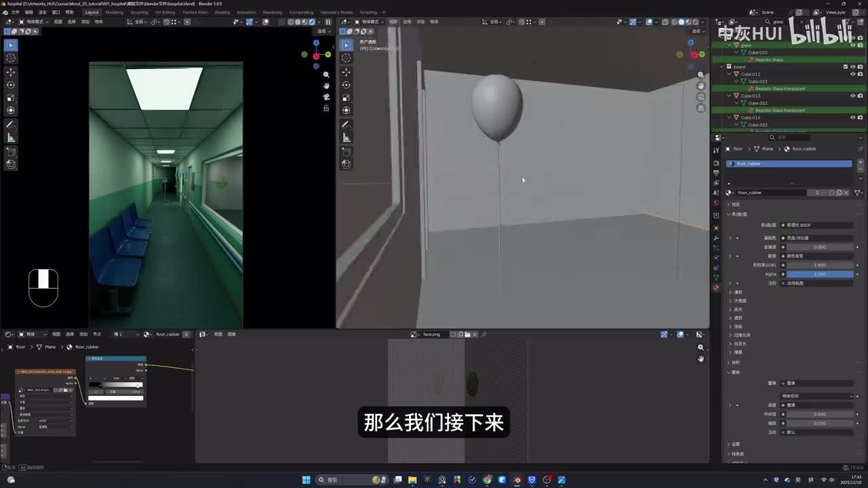Open Blender from the Windows taskbar
This screenshot has height=488, width=868.
click(x=517, y=480)
